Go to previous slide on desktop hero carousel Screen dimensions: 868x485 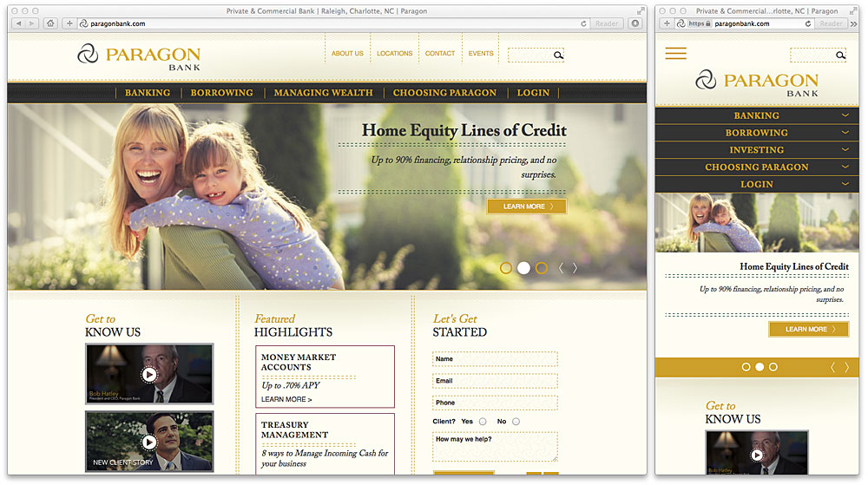[561, 268]
